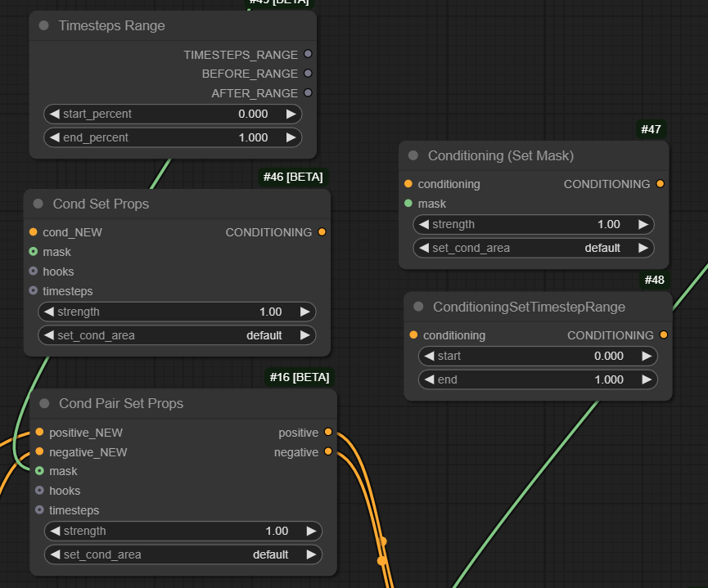Click the TIMESTEPS_RANGE output slot
The width and height of the screenshot is (708, 588).
click(x=307, y=54)
